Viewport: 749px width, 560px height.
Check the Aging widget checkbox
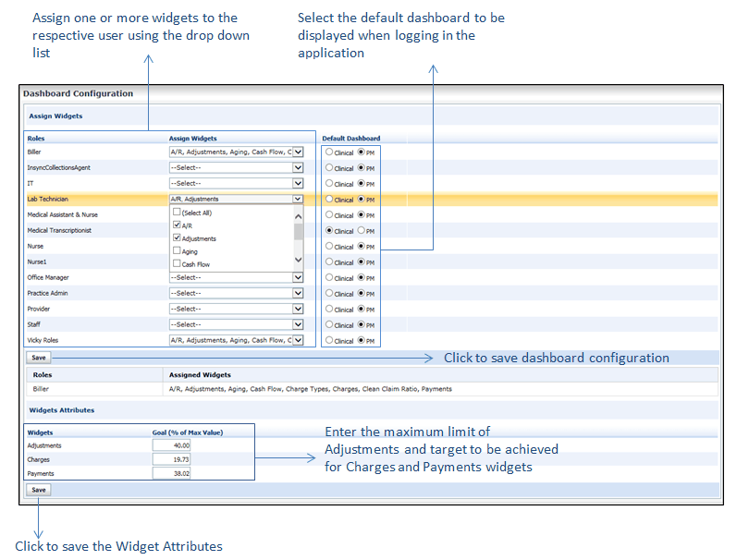[177, 250]
